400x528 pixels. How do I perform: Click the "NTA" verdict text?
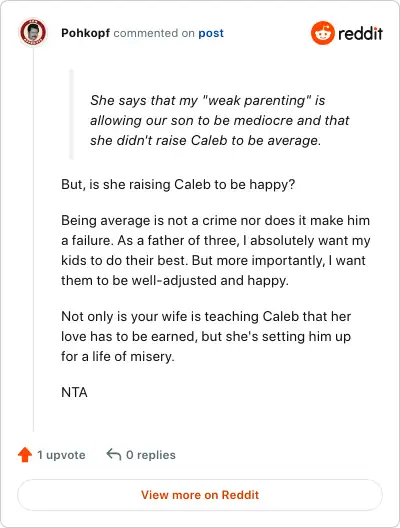click(x=74, y=392)
